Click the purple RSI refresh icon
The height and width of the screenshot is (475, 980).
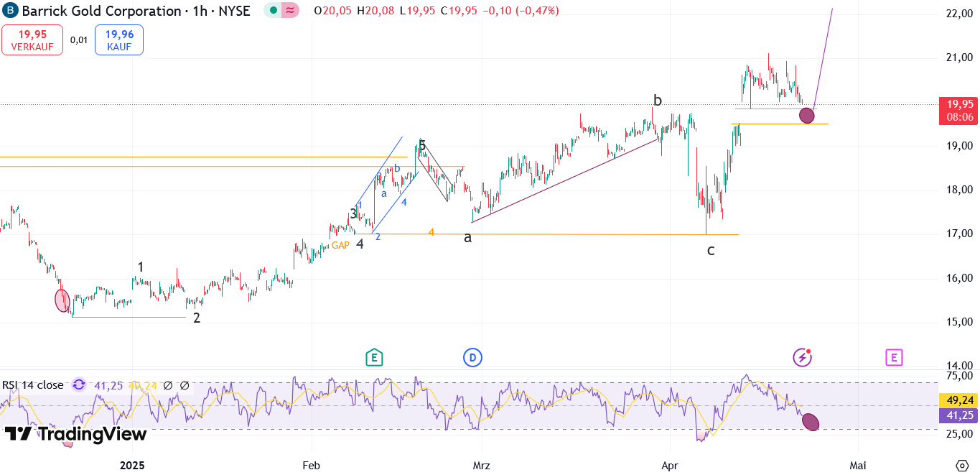tap(79, 385)
